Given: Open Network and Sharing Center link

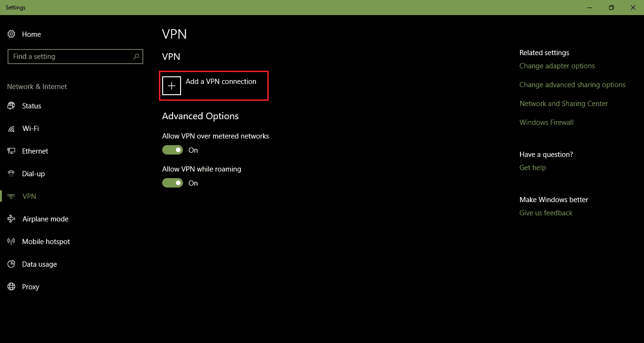Looking at the screenshot, I should [x=563, y=104].
